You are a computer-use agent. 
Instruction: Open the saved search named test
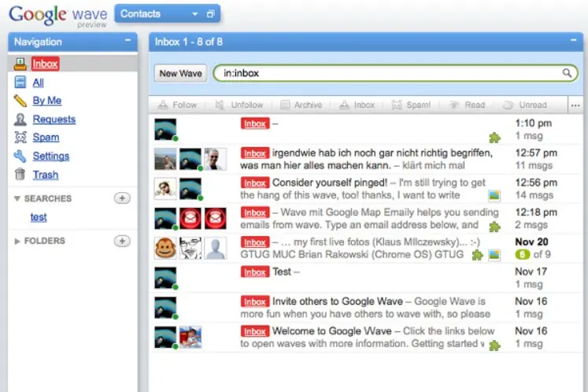point(39,217)
